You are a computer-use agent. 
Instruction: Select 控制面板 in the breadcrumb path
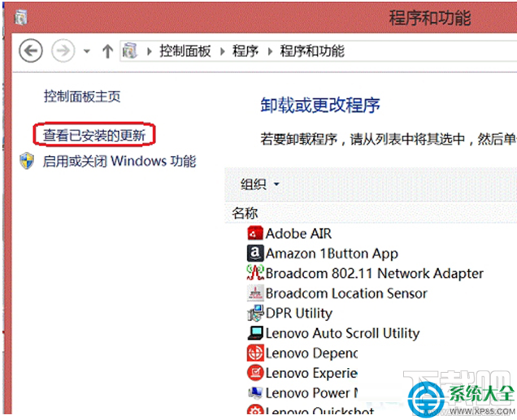click(x=185, y=51)
